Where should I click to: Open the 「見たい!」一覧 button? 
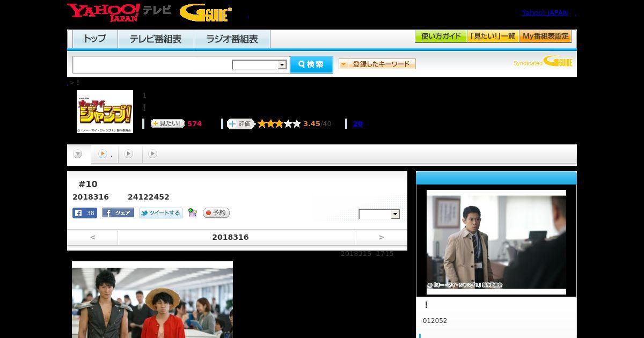(493, 36)
